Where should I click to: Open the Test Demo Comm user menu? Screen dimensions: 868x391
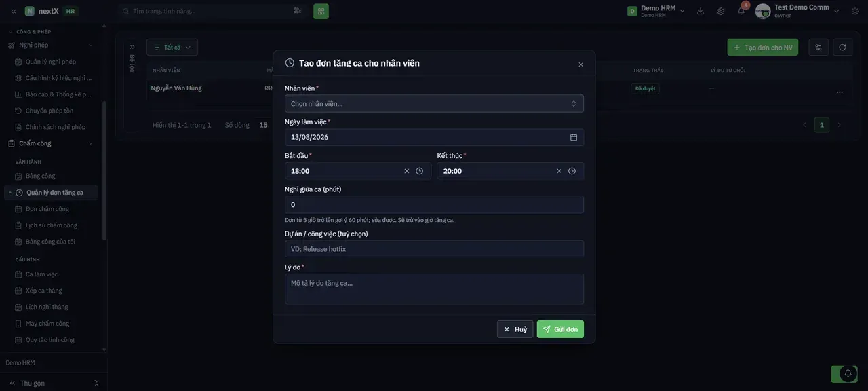798,11
